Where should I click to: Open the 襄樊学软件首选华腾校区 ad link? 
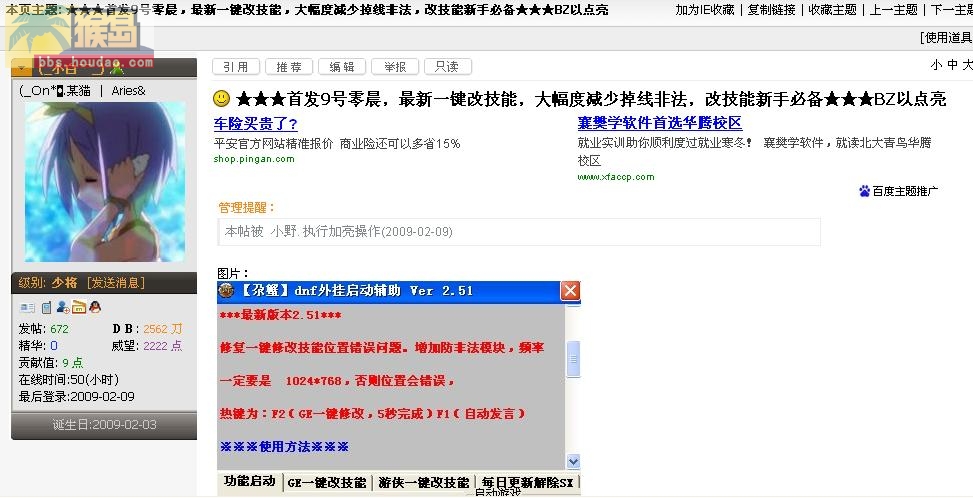pos(660,122)
